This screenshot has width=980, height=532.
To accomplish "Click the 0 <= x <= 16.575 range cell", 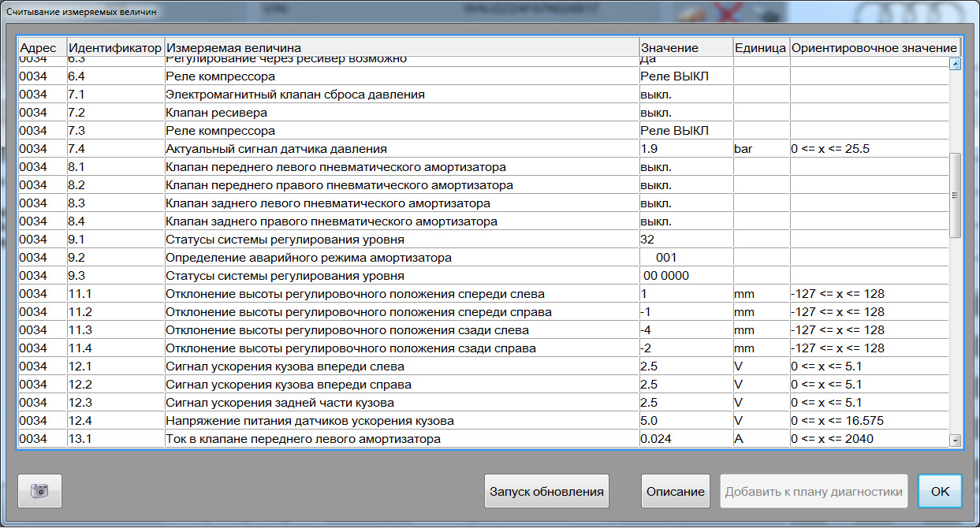I will click(869, 421).
